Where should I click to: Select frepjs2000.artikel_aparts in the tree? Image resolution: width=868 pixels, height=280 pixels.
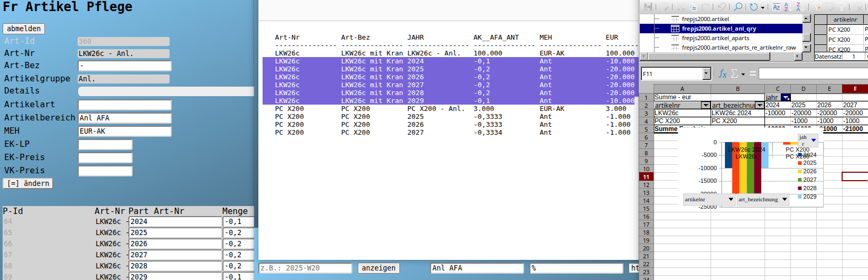tap(715, 38)
